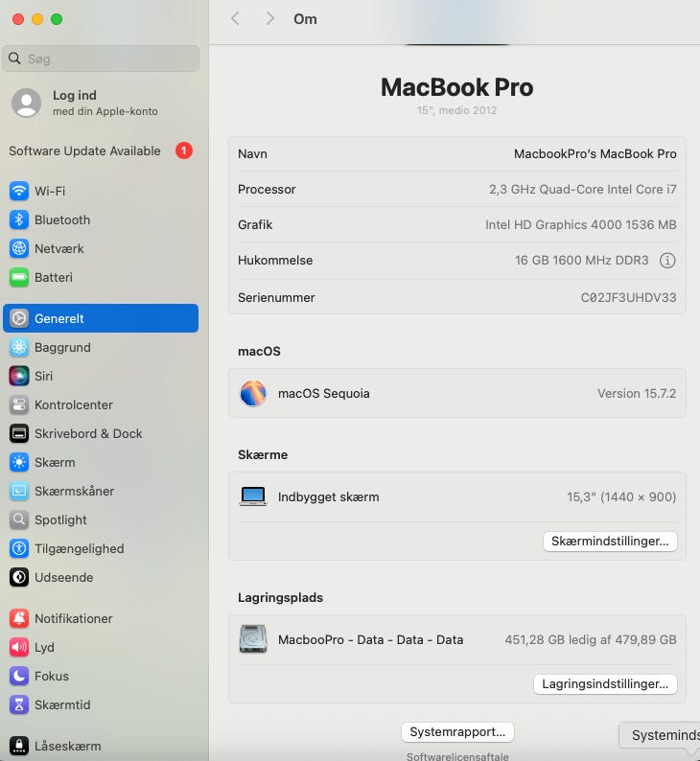The image size is (700, 761).
Task: Click the 15,3" (1440 × 900) resolution text
Action: coord(621,497)
